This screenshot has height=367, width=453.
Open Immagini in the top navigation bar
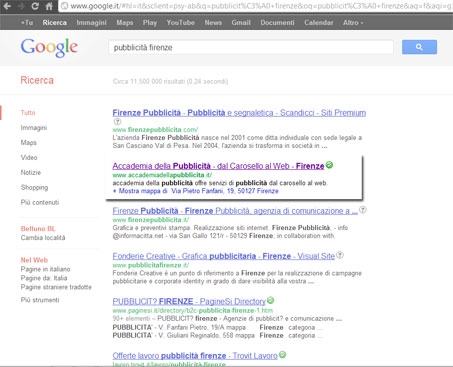(91, 23)
